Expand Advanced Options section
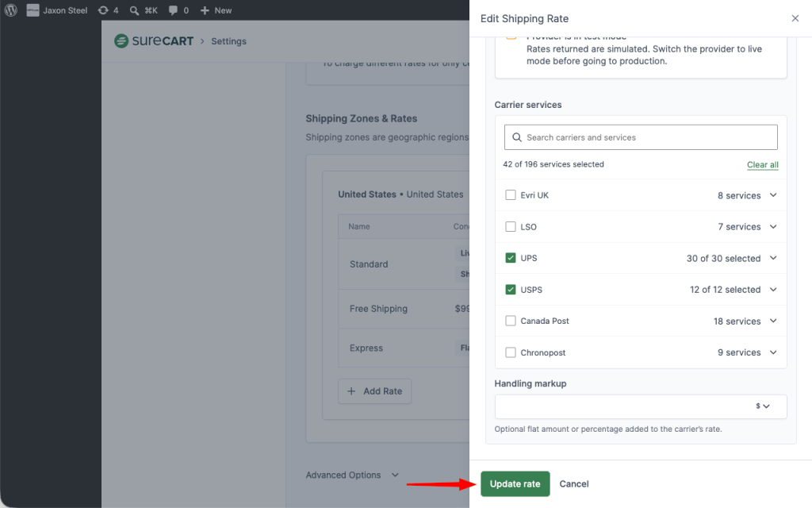The width and height of the screenshot is (812, 508). (352, 475)
